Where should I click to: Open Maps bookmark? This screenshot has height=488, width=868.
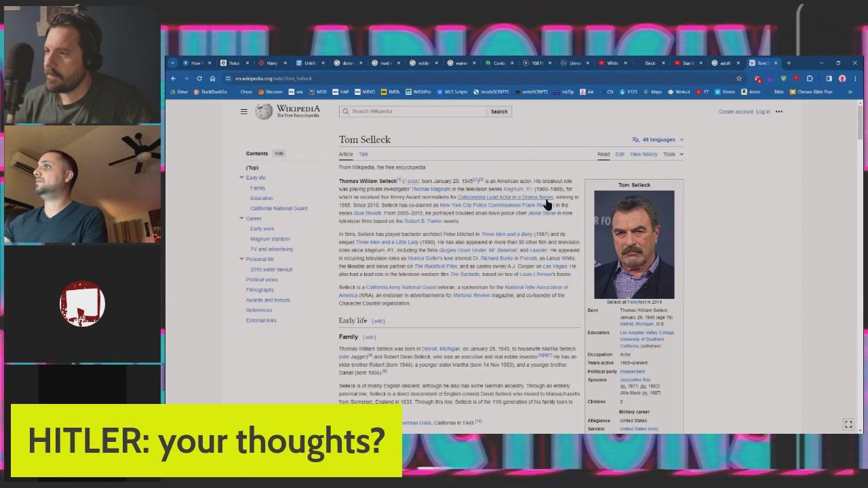652,92
